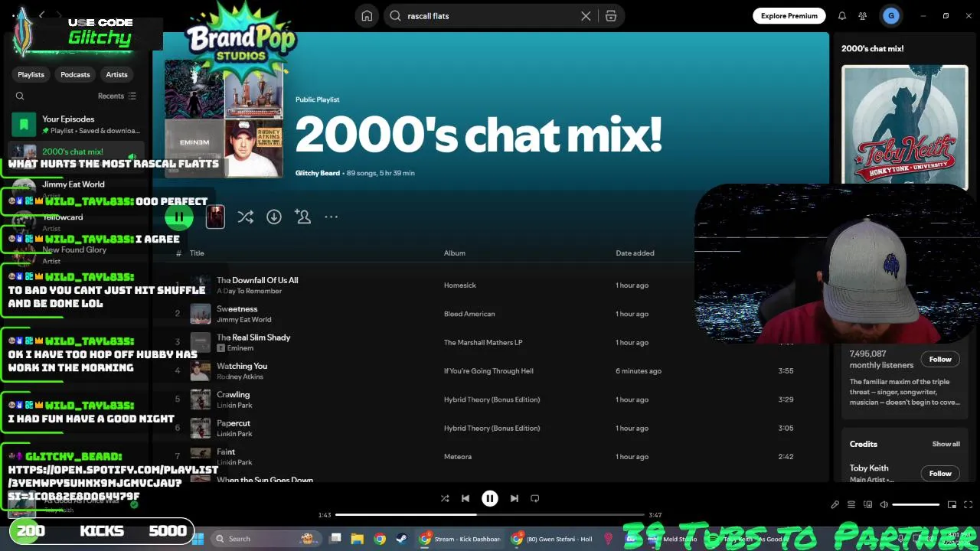Open the 'Homesick' album link
This screenshot has width=980, height=551.
(460, 285)
